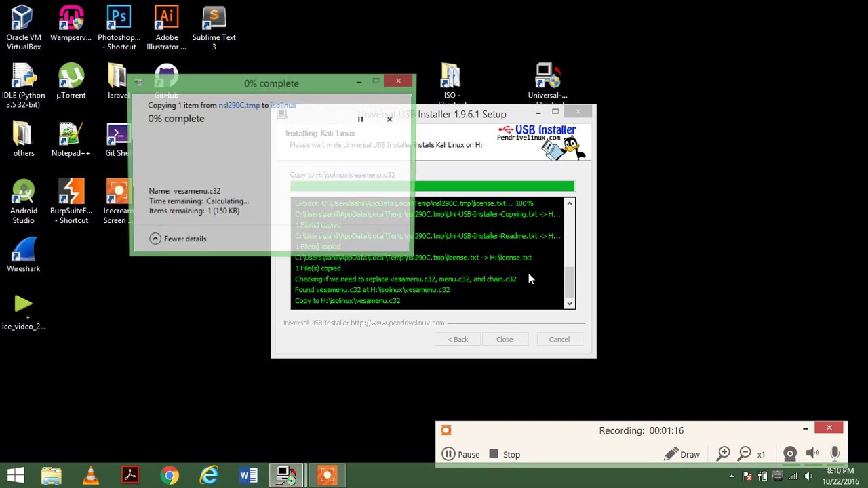Open IDLE Python 3.5 32-bit icon
The image size is (868, 488).
coord(24,86)
